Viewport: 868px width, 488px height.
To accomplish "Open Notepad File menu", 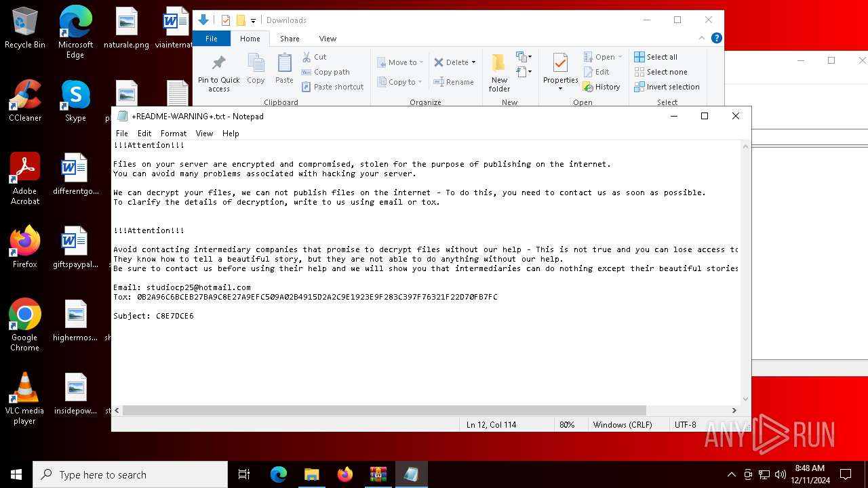I will 122,134.
